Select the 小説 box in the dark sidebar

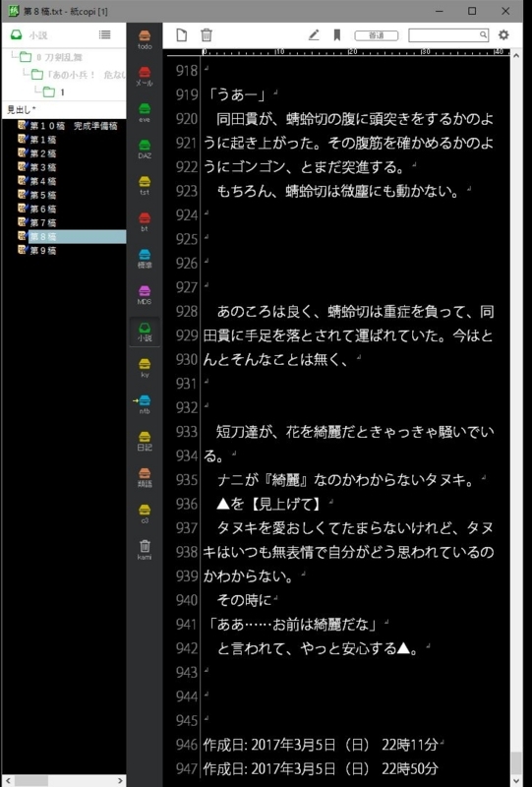pos(145,332)
